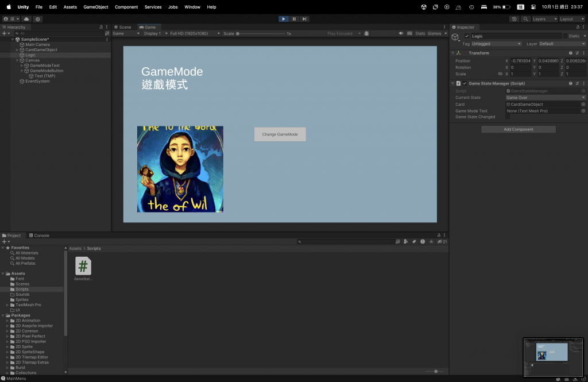The height and width of the screenshot is (382, 588).
Task: Open the Layer Default dropdown
Action: coord(562,44)
